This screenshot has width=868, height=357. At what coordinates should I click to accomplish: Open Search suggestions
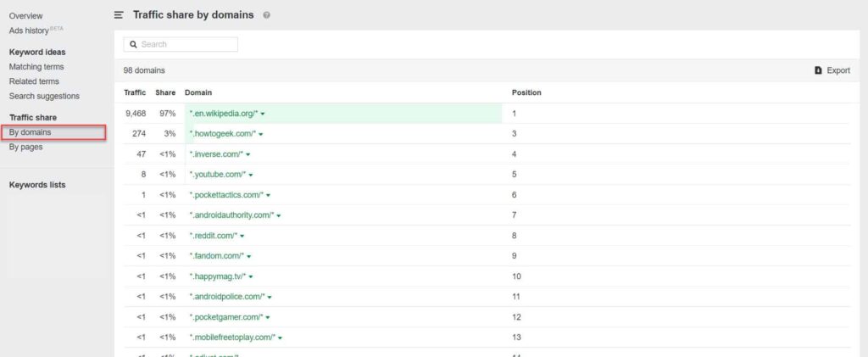coord(44,96)
